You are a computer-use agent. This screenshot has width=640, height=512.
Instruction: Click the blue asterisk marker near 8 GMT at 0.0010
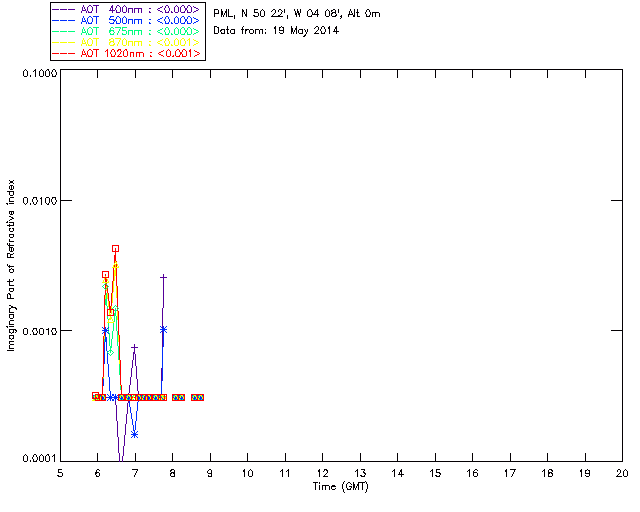click(163, 329)
